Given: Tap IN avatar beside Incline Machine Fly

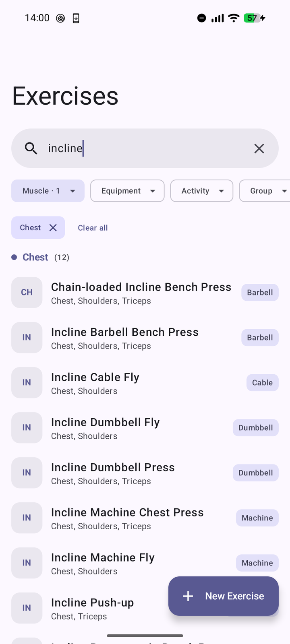Looking at the screenshot, I should pos(27,563).
